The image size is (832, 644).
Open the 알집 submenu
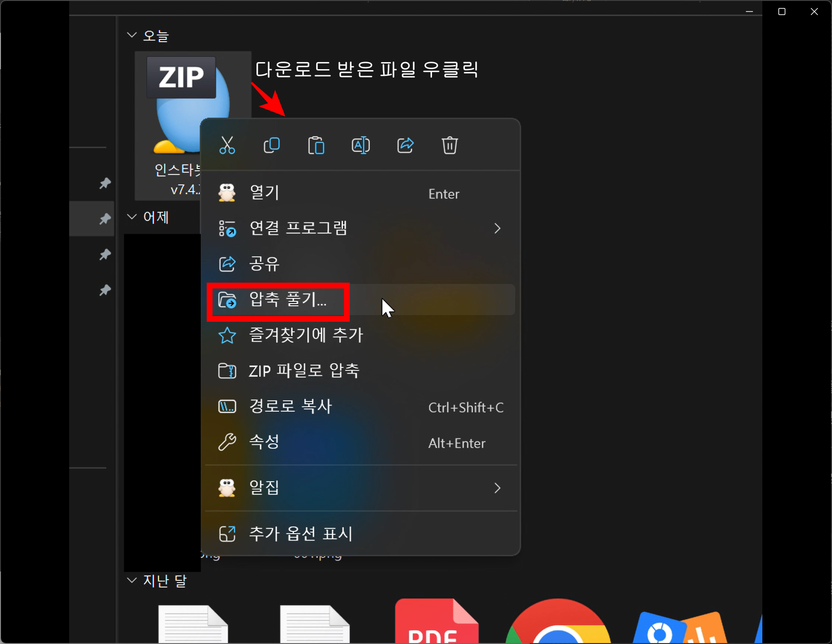coord(360,488)
